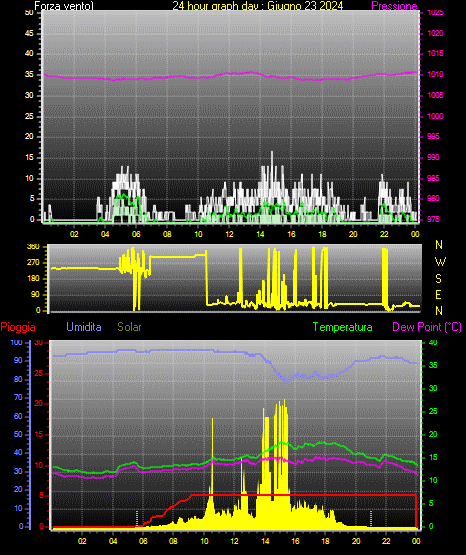
Task: Click the 1010 pressure axis value
Action: pyautogui.click(x=435, y=74)
